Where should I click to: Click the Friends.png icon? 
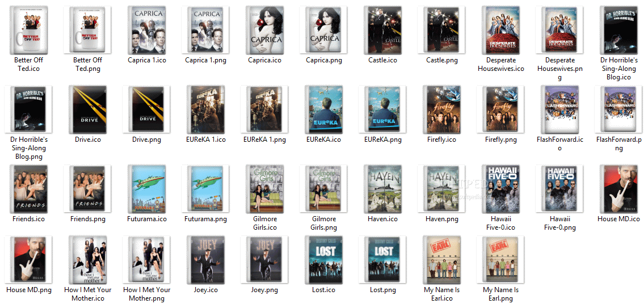click(87, 189)
